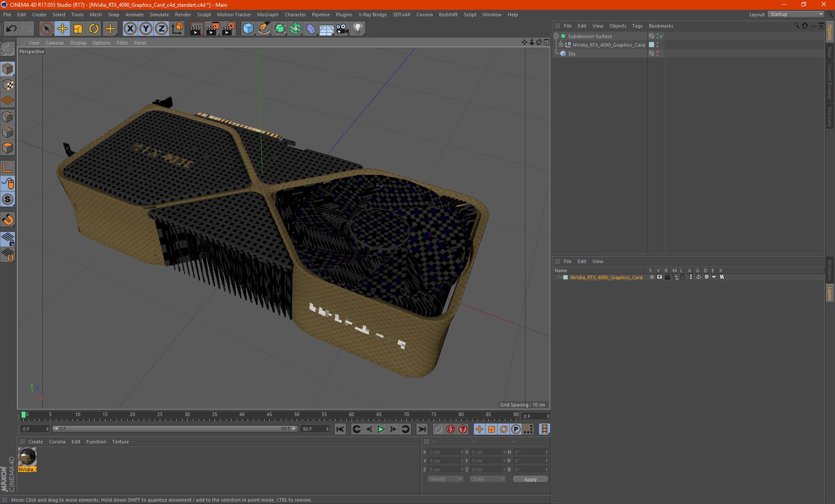Open the Render to Picture Viewer icon
This screenshot has width=835, height=504.
pyautogui.click(x=212, y=29)
